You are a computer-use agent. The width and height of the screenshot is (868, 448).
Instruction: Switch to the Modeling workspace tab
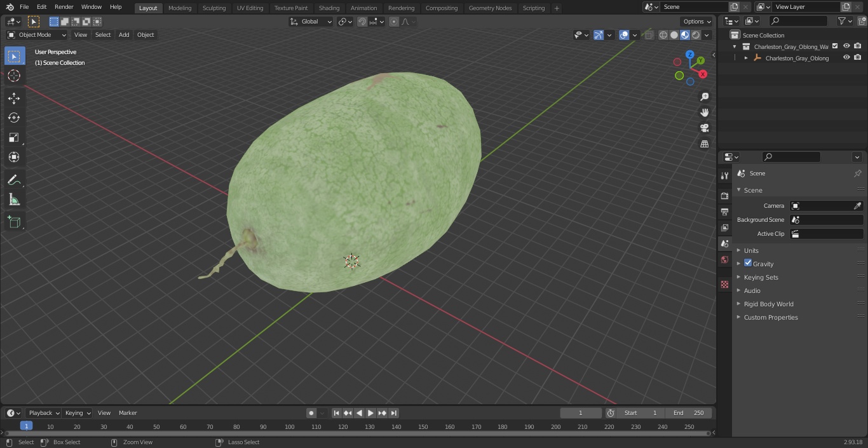coord(180,8)
